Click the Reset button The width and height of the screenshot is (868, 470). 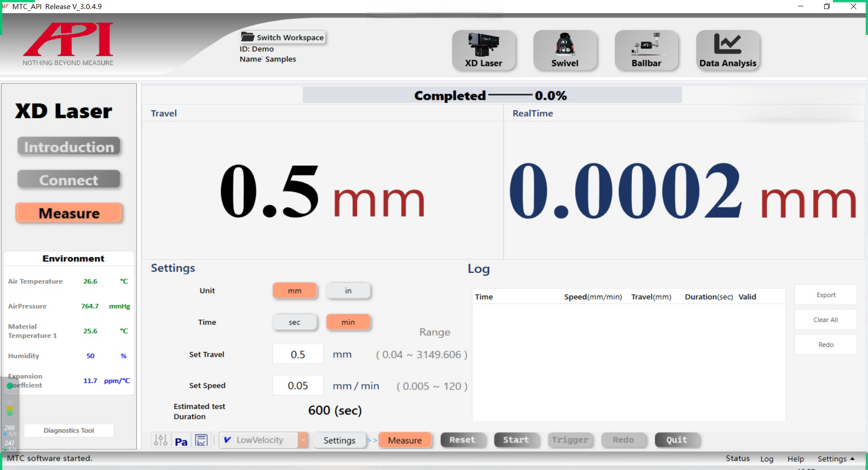462,440
